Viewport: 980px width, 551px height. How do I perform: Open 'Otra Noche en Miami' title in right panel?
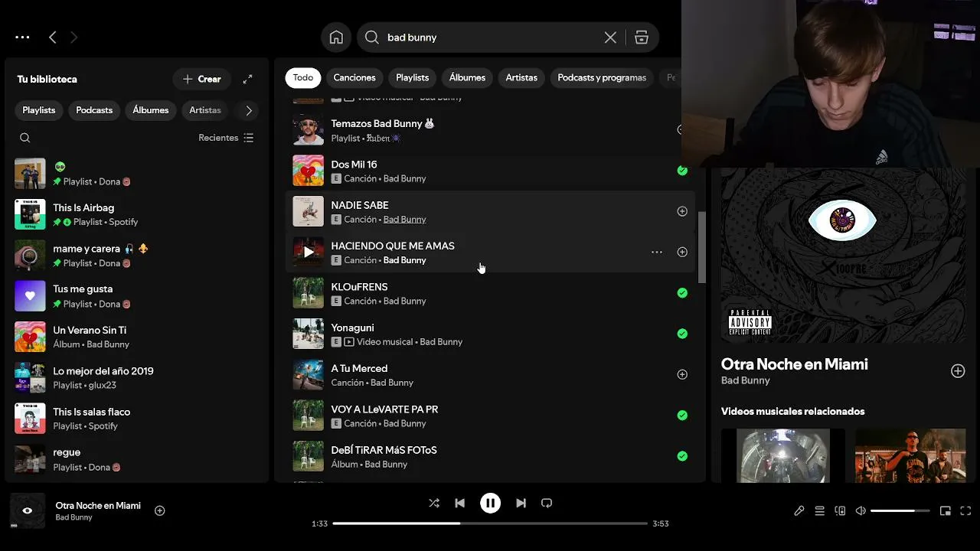coord(795,364)
